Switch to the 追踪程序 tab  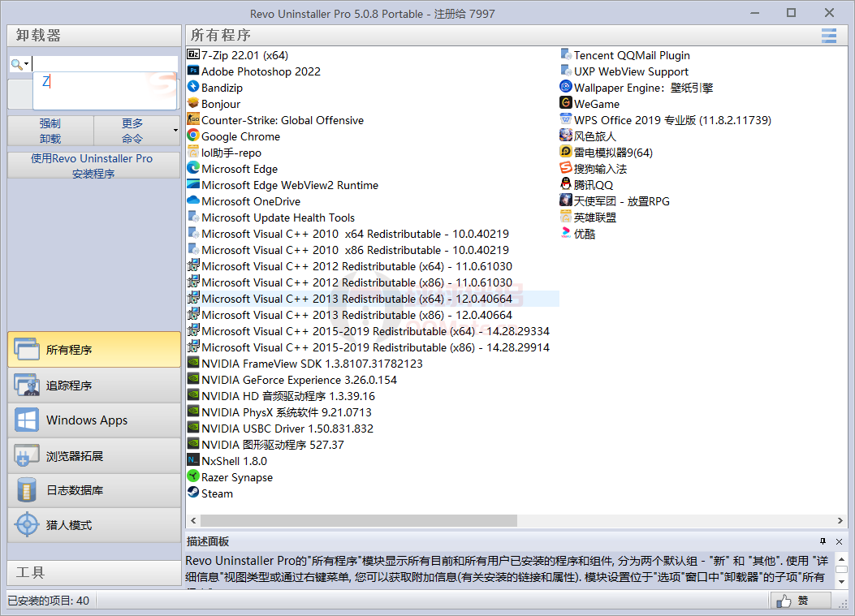tap(93, 386)
